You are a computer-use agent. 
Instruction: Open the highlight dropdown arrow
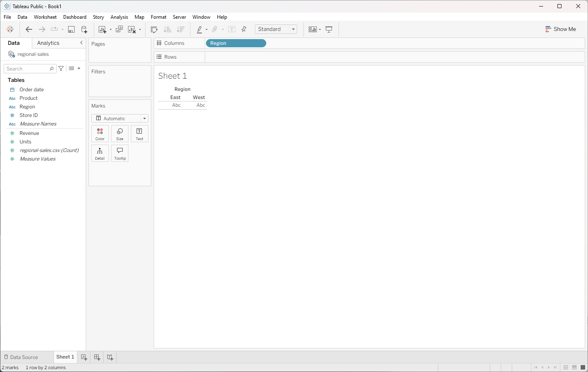click(x=206, y=29)
